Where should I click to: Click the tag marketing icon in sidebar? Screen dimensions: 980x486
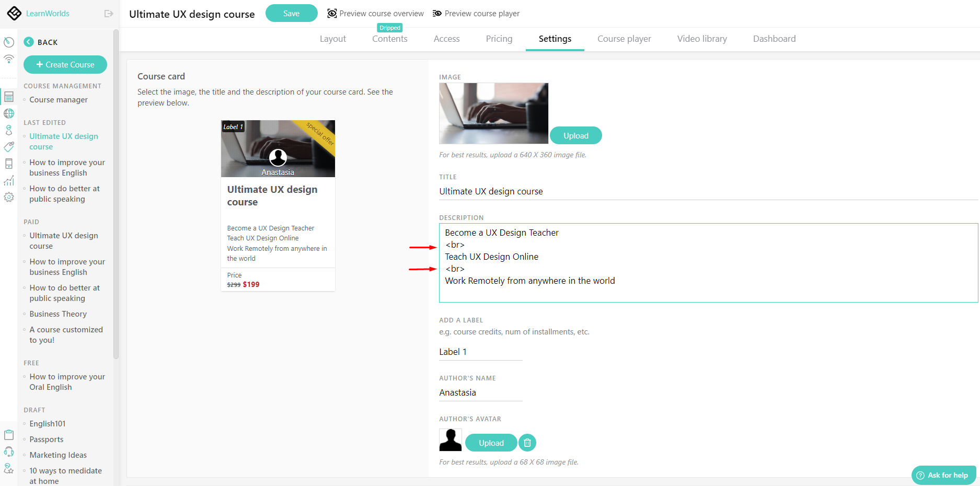9,147
